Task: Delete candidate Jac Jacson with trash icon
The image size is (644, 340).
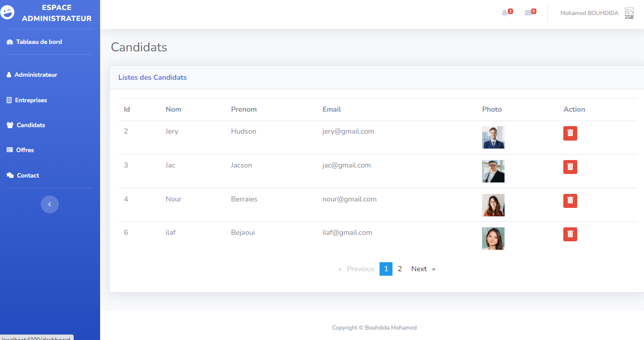Action: tap(570, 167)
